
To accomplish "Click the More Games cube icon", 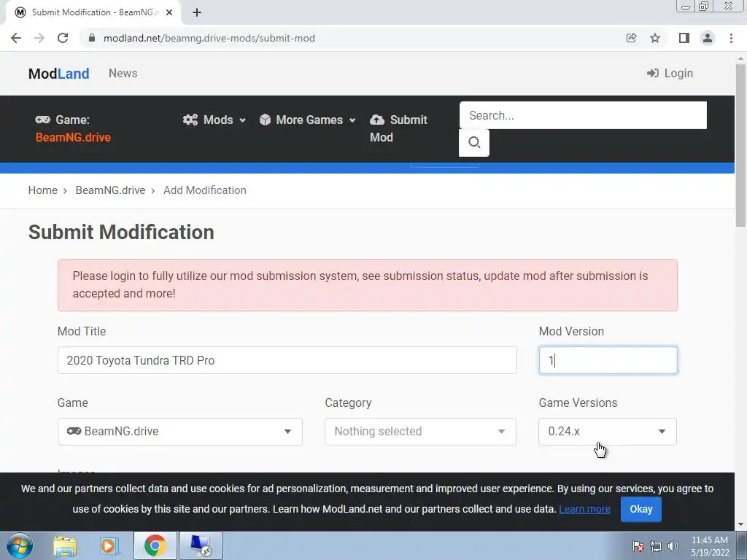I will (265, 120).
